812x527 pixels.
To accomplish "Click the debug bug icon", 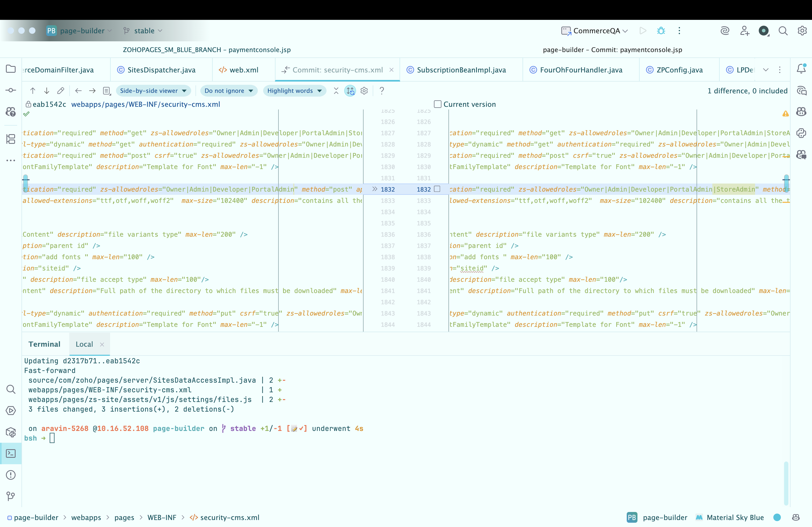I will point(661,31).
